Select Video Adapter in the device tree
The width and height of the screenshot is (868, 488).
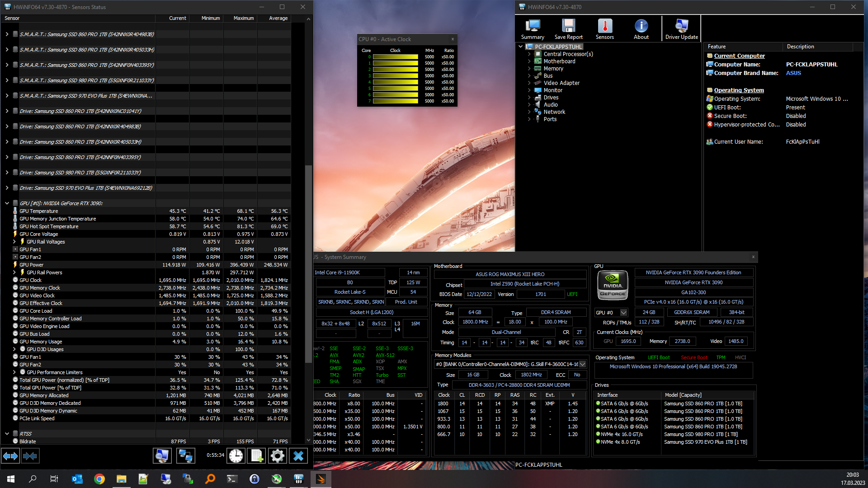pos(561,83)
